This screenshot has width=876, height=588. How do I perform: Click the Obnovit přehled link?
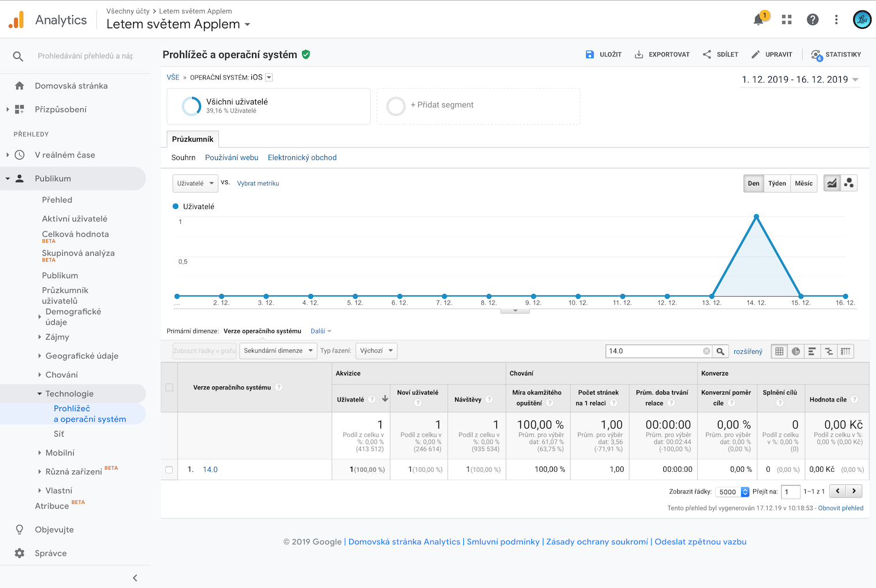(x=840, y=508)
